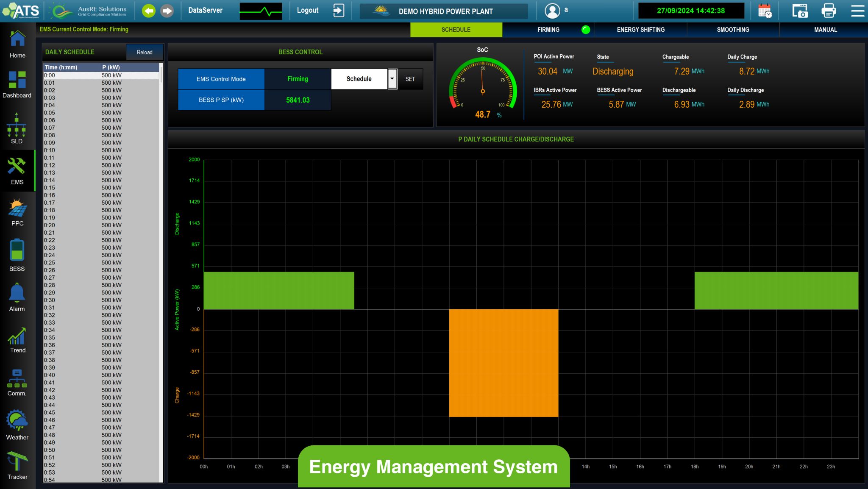
Task: Click the green back arrow
Action: pyautogui.click(x=148, y=11)
